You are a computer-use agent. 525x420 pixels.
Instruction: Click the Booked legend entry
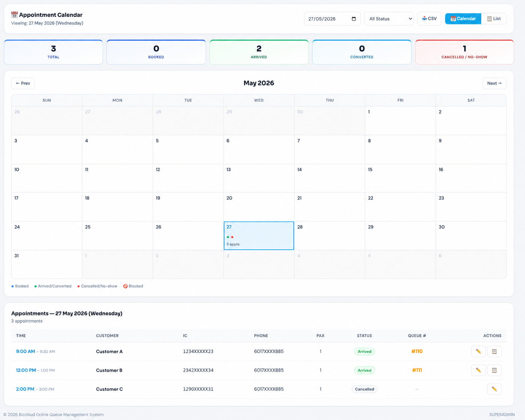(20, 286)
